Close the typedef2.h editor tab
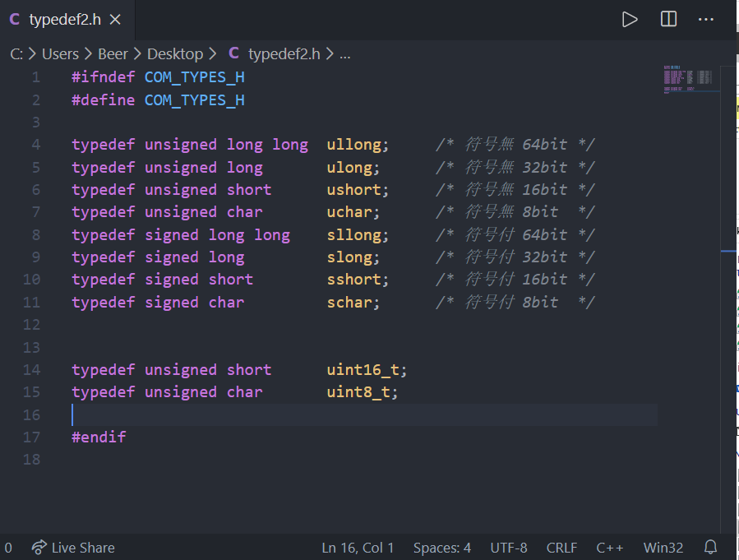Image resolution: width=739 pixels, height=560 pixels. click(116, 20)
